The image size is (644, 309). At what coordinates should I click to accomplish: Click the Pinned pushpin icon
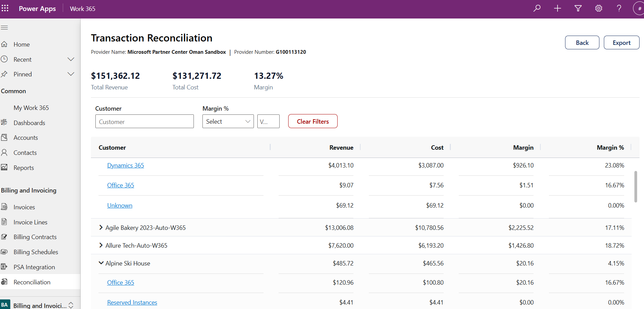pos(4,74)
